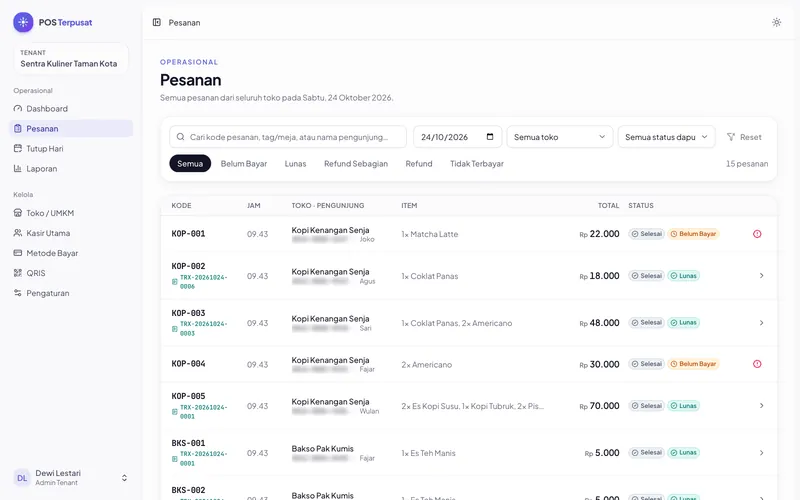Screen dimensions: 800x500
Task: Click the receipt icon beside BKS-001 transaction
Action: click(x=174, y=459)
